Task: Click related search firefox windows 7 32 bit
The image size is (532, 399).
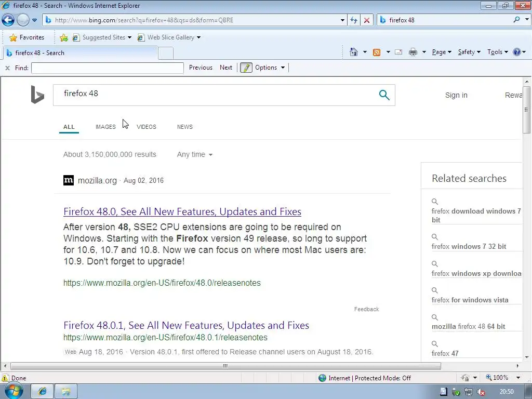Action: (x=469, y=247)
